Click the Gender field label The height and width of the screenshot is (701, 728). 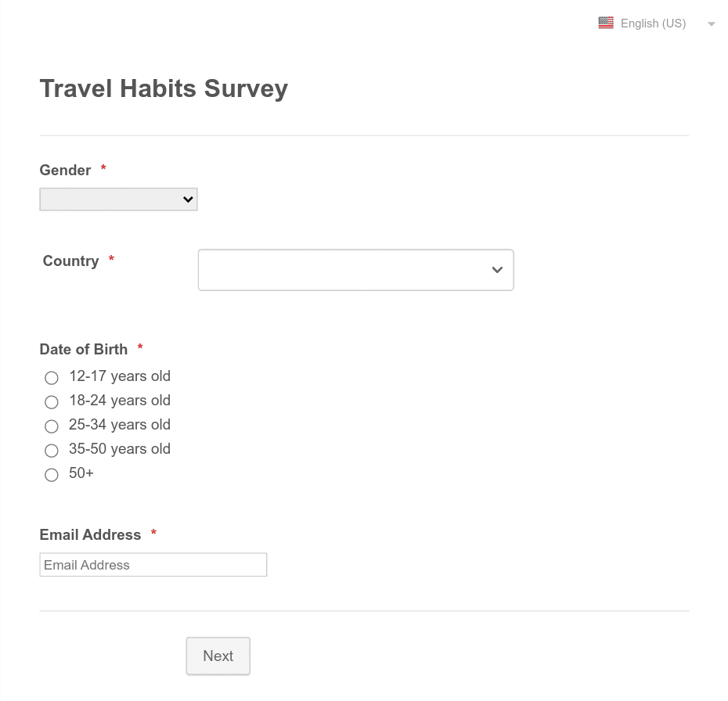point(65,170)
